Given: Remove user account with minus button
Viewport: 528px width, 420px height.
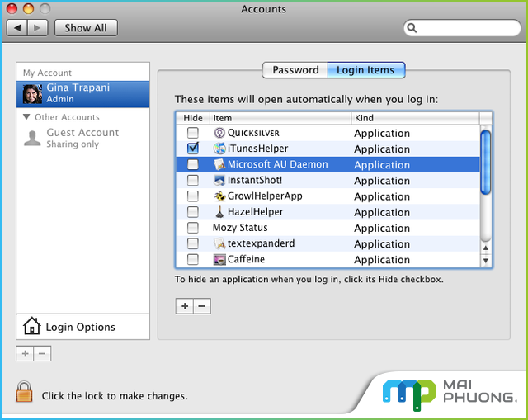Looking at the screenshot, I should click(42, 354).
